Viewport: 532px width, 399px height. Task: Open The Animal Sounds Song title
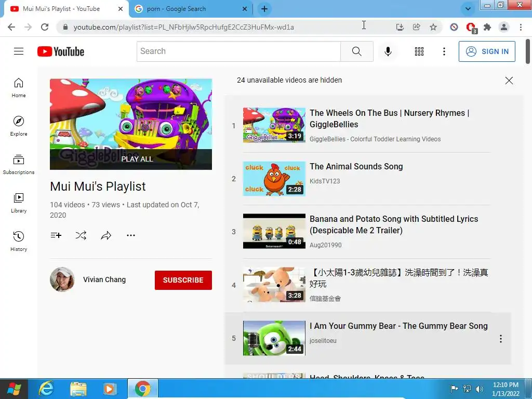point(356,167)
